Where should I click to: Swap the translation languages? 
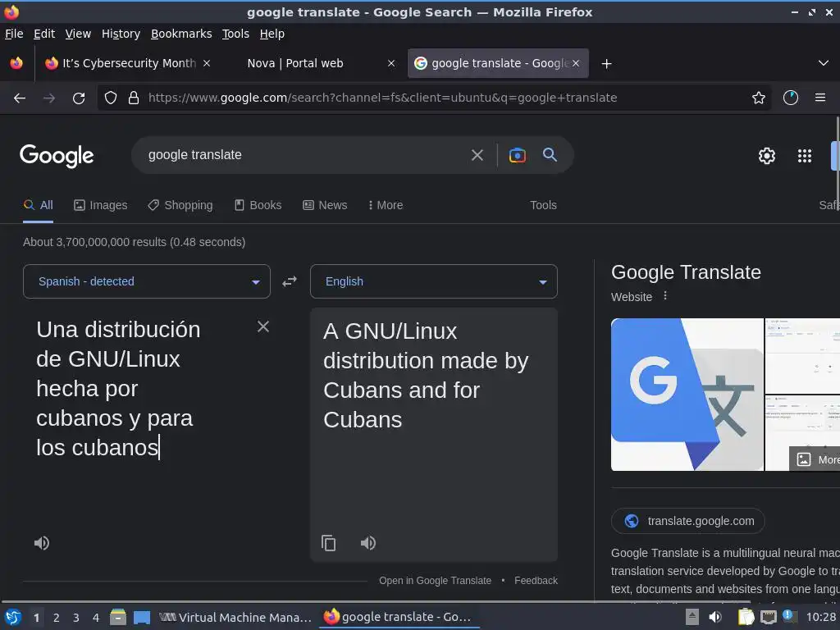290,281
